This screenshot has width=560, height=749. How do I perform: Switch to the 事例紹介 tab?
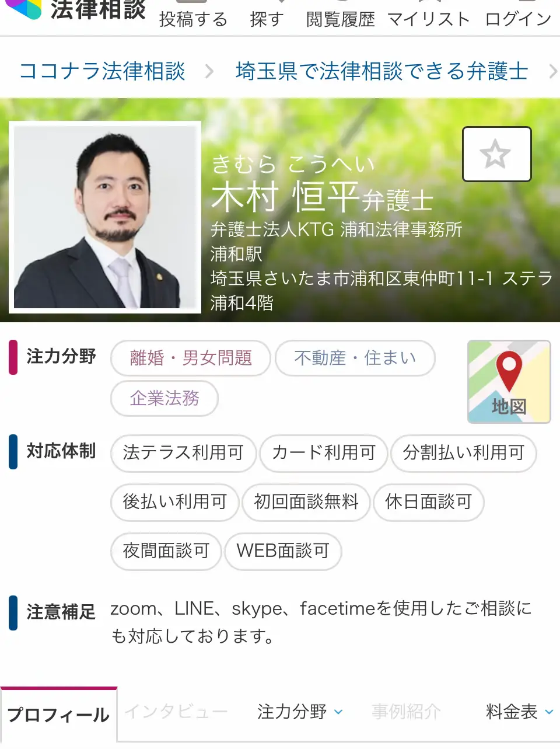pos(406,712)
